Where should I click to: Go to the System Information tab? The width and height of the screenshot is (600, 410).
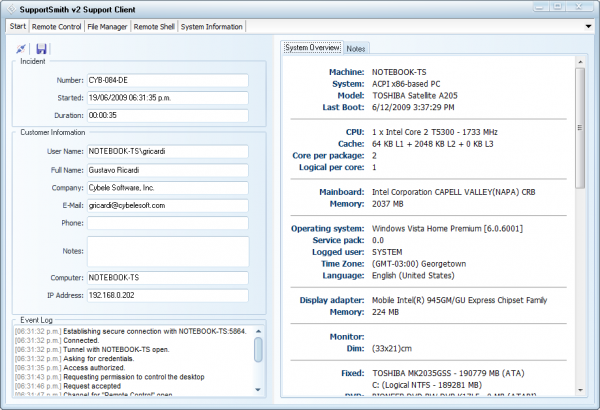click(x=212, y=27)
